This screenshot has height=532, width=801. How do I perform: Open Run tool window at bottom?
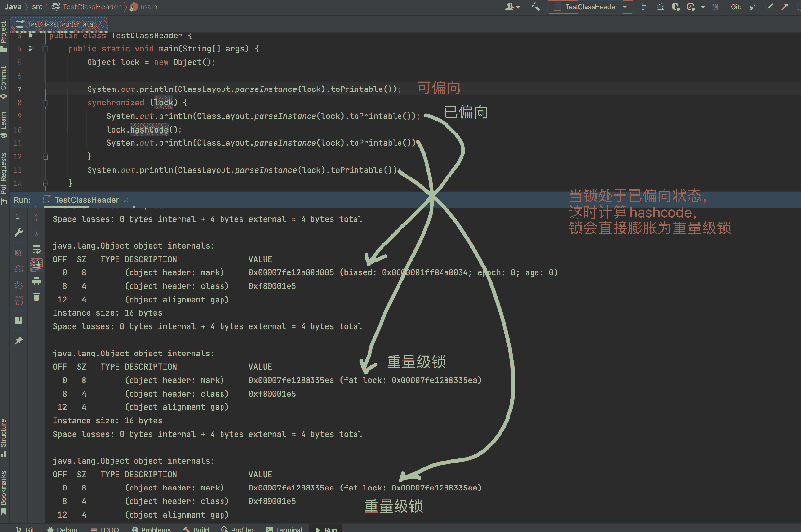pos(326,529)
